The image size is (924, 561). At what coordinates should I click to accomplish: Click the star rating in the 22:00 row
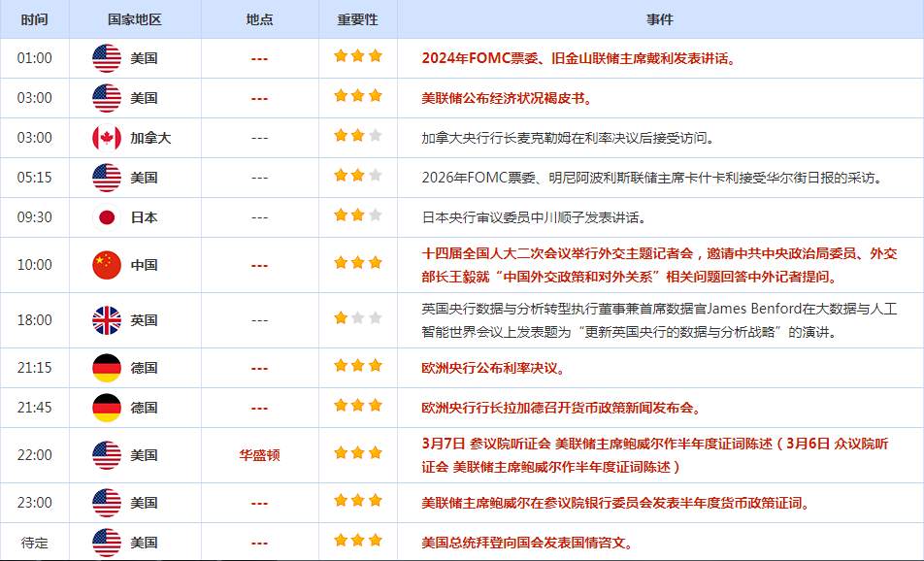(358, 452)
